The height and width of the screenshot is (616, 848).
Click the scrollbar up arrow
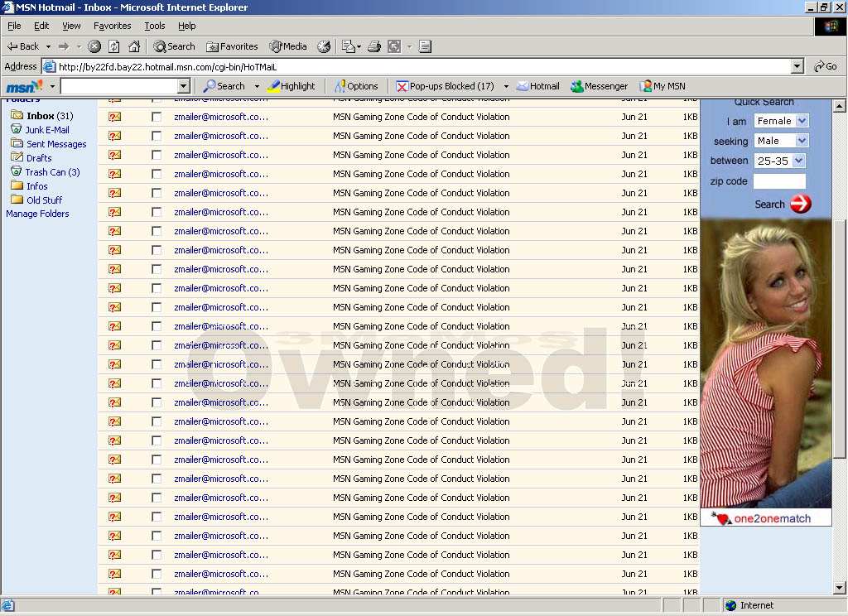(x=840, y=106)
